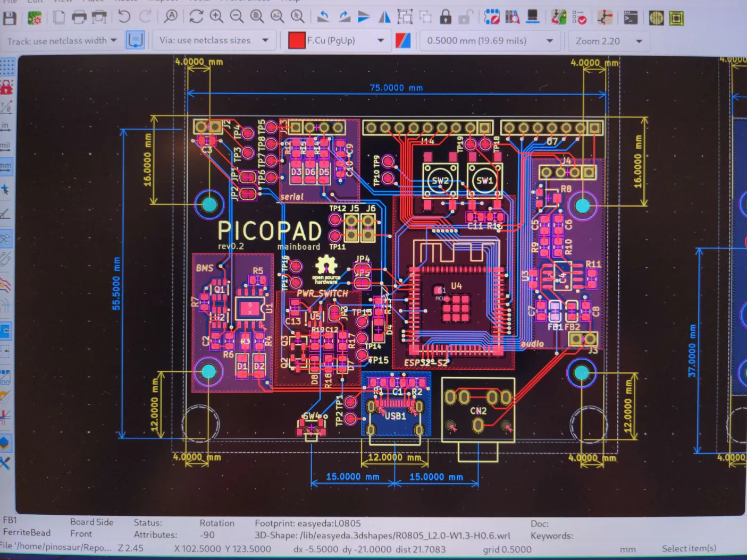Image resolution: width=747 pixels, height=560 pixels.
Task: Toggle the Properties manager icon
Action: pyautogui.click(x=4, y=463)
